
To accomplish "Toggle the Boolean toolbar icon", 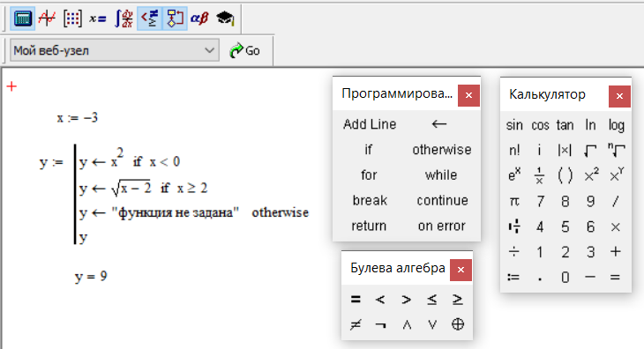I will point(149,18).
